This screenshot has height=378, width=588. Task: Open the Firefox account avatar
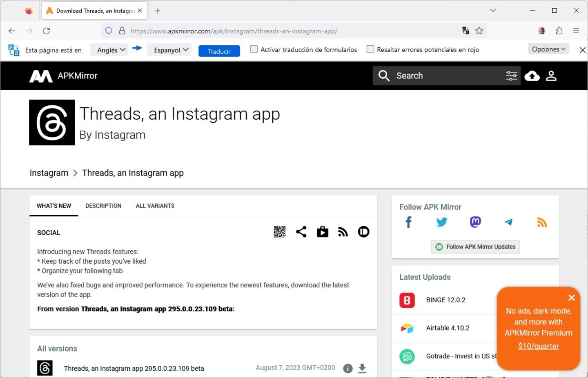click(x=542, y=31)
